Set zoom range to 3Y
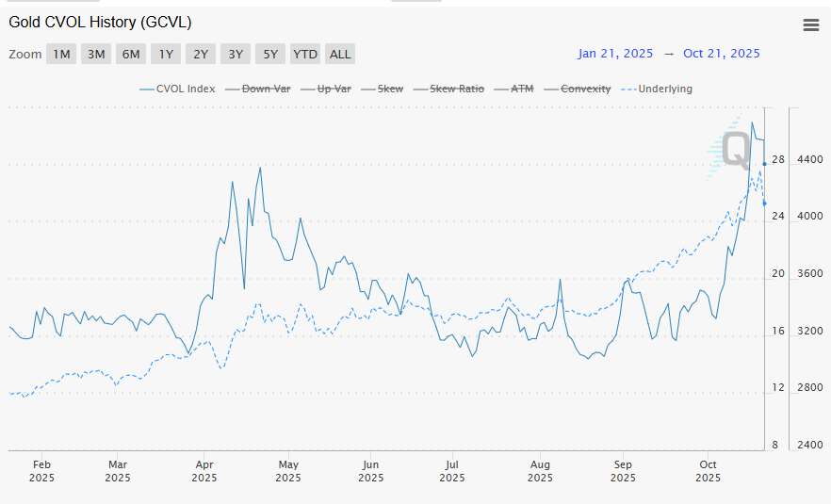 pos(236,54)
